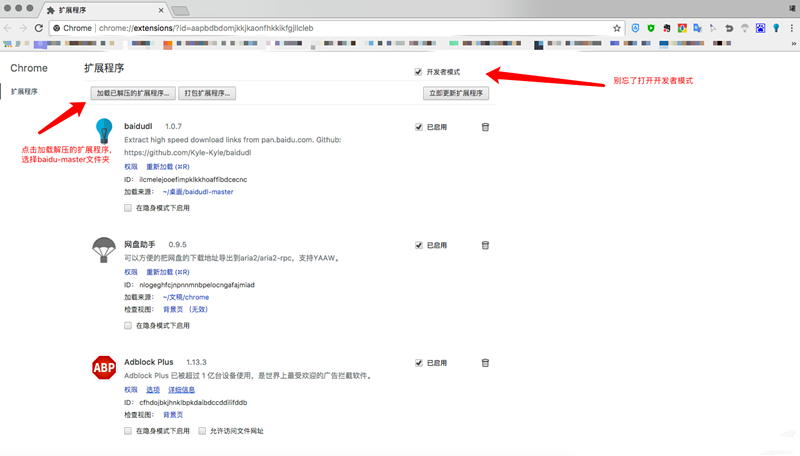Open baidudl source path ~/桌面/baidudl-master
This screenshot has width=800, height=456.
[198, 192]
